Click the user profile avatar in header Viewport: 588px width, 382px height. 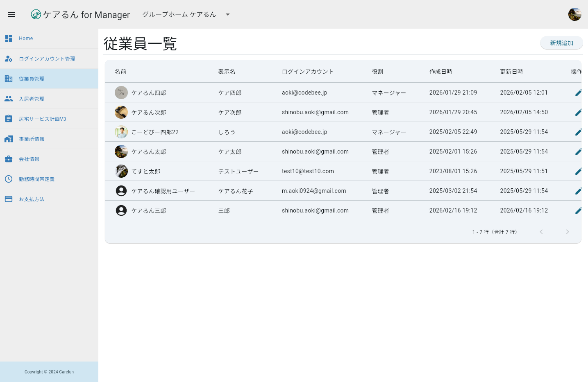(x=574, y=14)
